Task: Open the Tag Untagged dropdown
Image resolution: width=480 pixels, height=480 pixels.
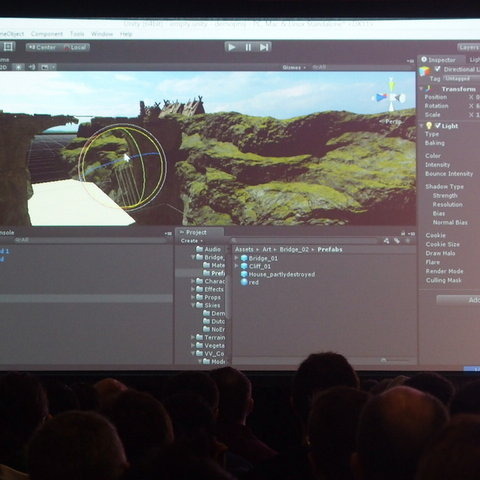Action: click(x=461, y=79)
